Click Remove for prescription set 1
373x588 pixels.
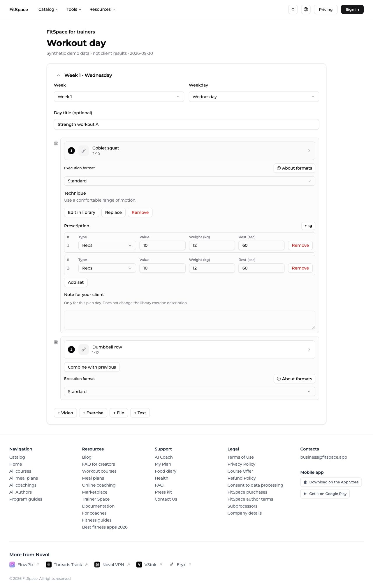[300, 245]
